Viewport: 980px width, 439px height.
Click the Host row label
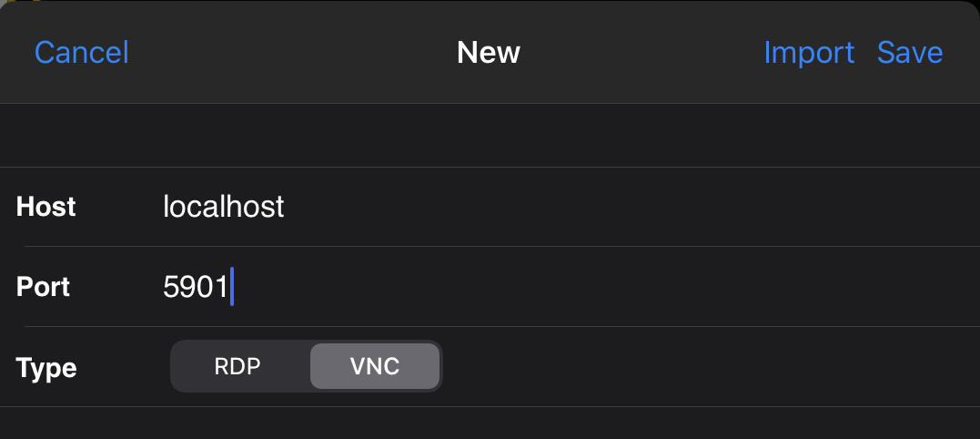click(x=46, y=207)
